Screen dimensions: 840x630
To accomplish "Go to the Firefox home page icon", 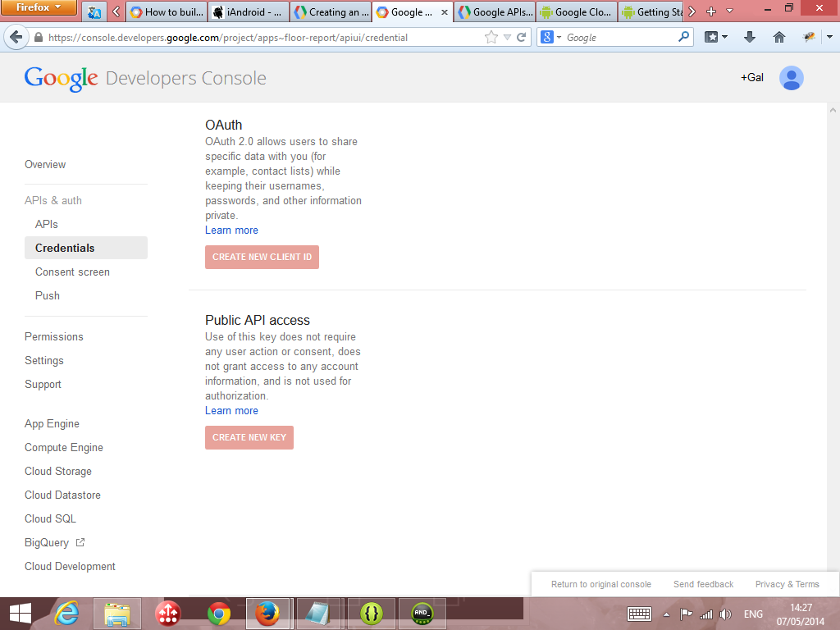I will [x=779, y=38].
